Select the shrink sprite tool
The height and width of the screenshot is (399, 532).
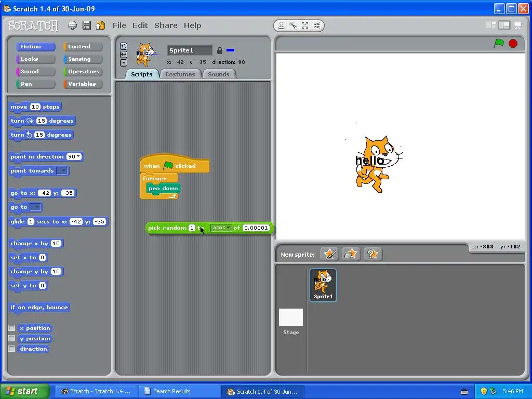point(317,25)
